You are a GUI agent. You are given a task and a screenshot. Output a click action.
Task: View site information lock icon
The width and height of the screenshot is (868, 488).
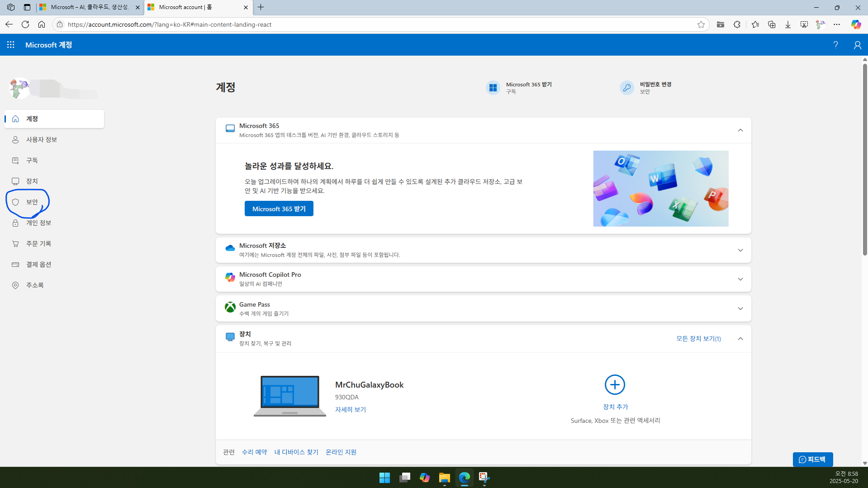click(x=60, y=24)
